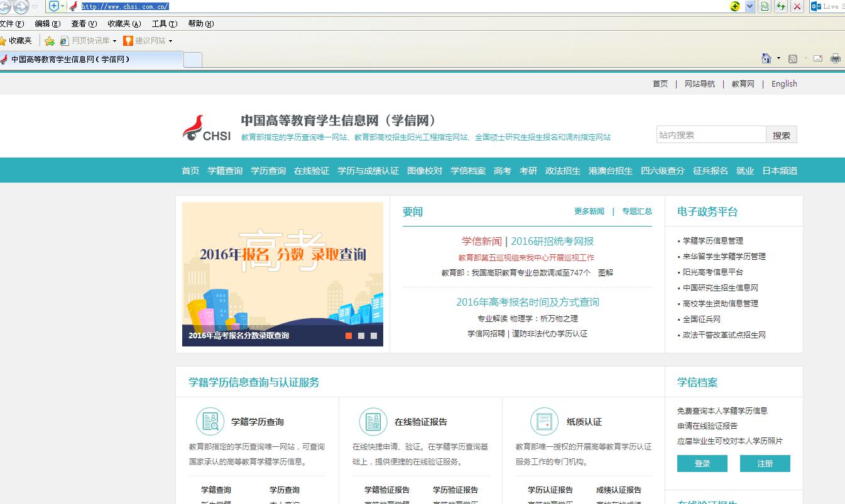Select 四六级查分 in the navigation bar
This screenshot has width=845, height=504.
663,171
